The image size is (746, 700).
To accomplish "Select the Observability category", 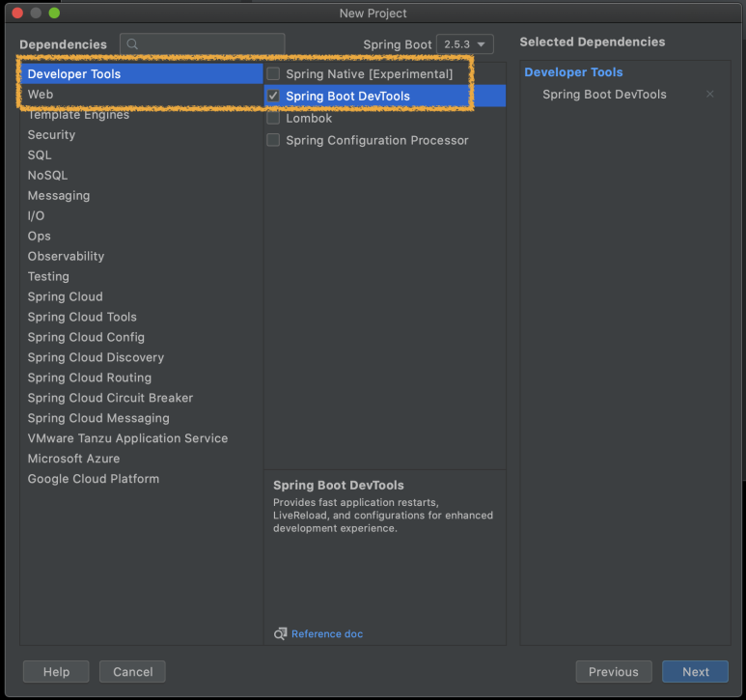I will [141, 256].
